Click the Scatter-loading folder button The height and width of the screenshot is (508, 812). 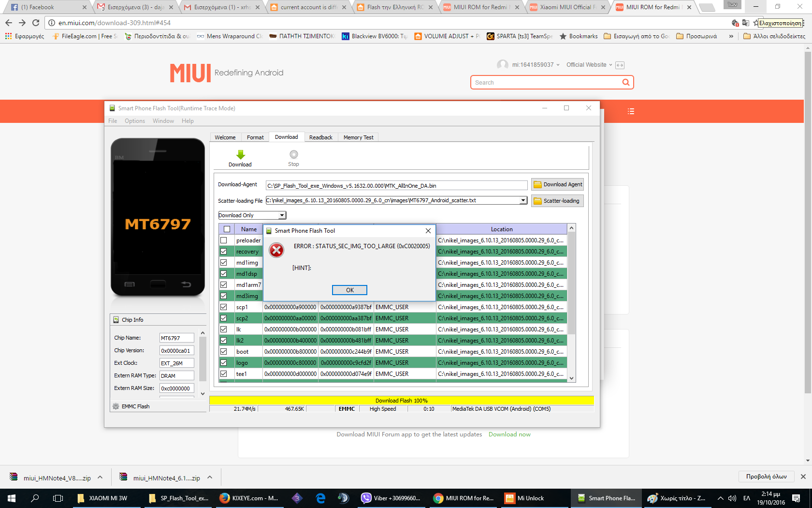(557, 201)
